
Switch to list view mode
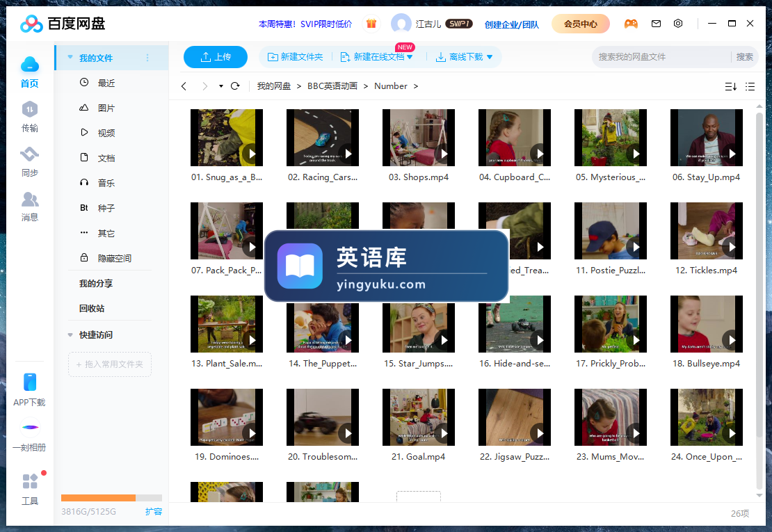click(x=750, y=87)
